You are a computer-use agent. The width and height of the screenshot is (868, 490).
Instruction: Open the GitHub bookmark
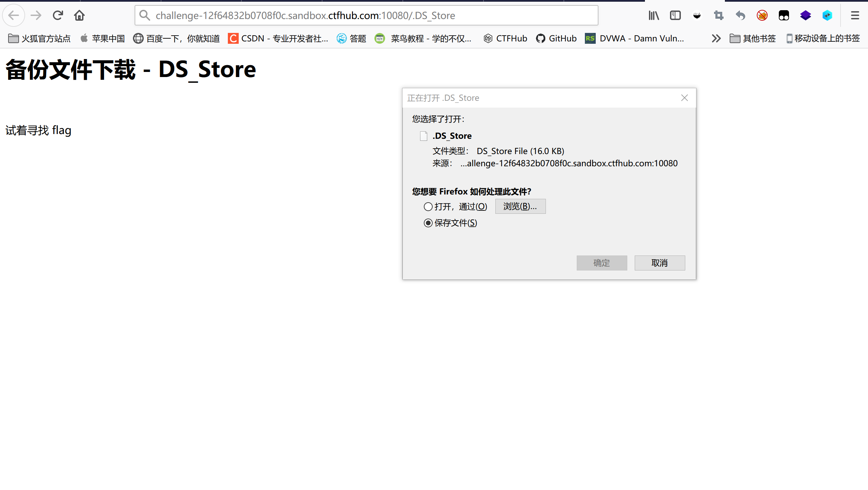click(556, 38)
